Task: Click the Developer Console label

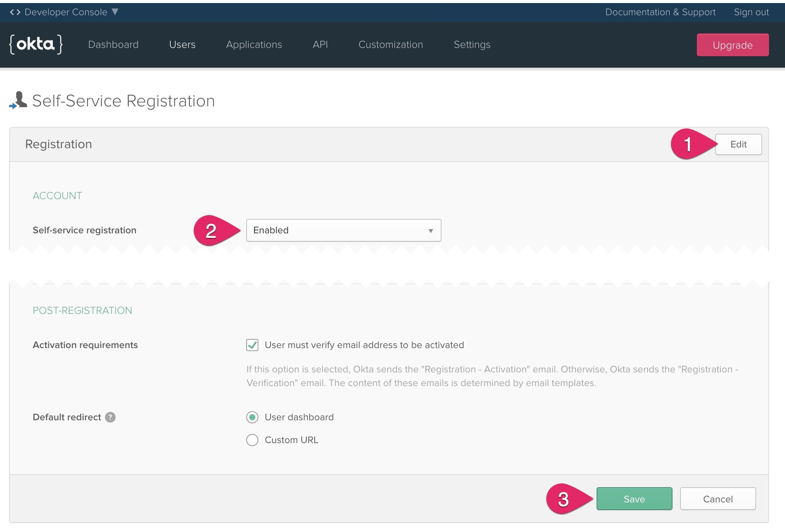Action: point(66,12)
